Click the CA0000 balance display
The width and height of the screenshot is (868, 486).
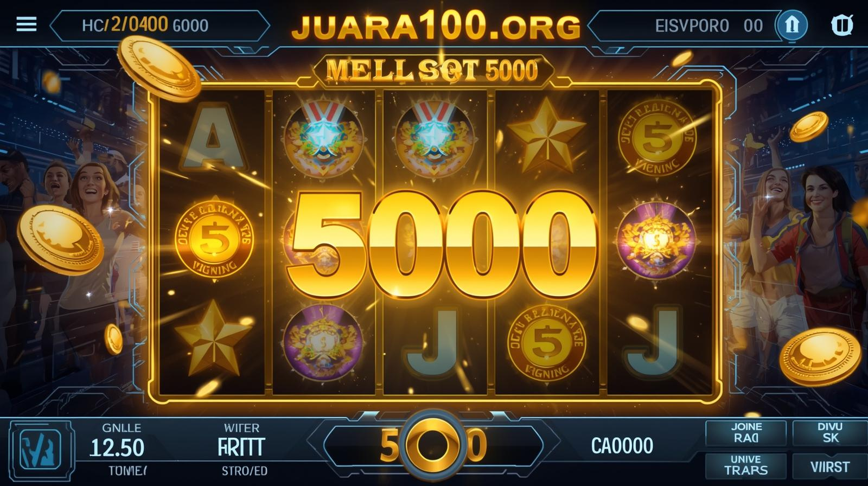(622, 446)
